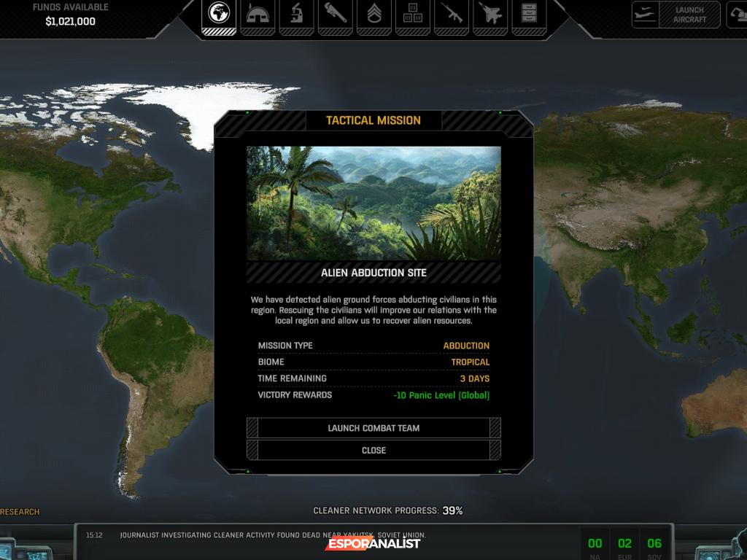Click the tropical jungle mission image
The height and width of the screenshot is (560, 747).
pos(373,203)
